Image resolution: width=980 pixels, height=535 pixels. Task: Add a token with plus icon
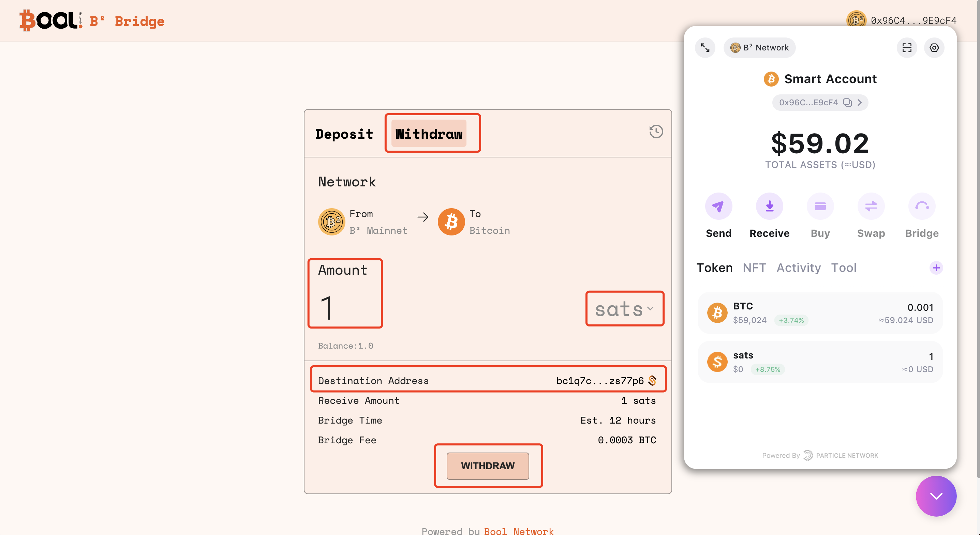click(x=936, y=268)
